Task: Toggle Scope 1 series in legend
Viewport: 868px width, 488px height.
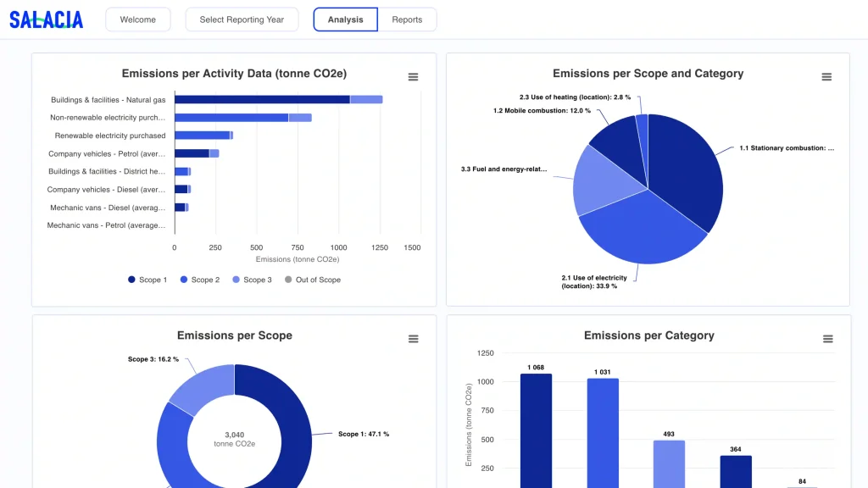Action: [147, 280]
